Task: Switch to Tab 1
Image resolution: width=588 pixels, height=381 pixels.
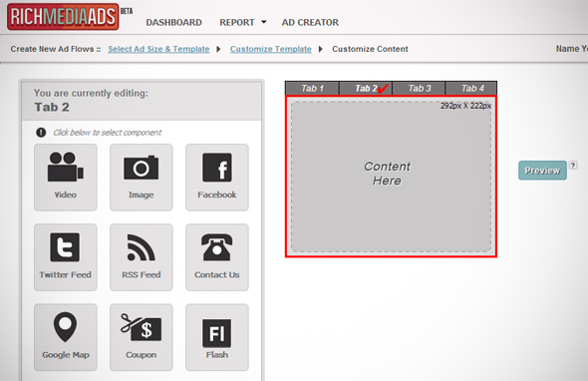Action: point(312,88)
